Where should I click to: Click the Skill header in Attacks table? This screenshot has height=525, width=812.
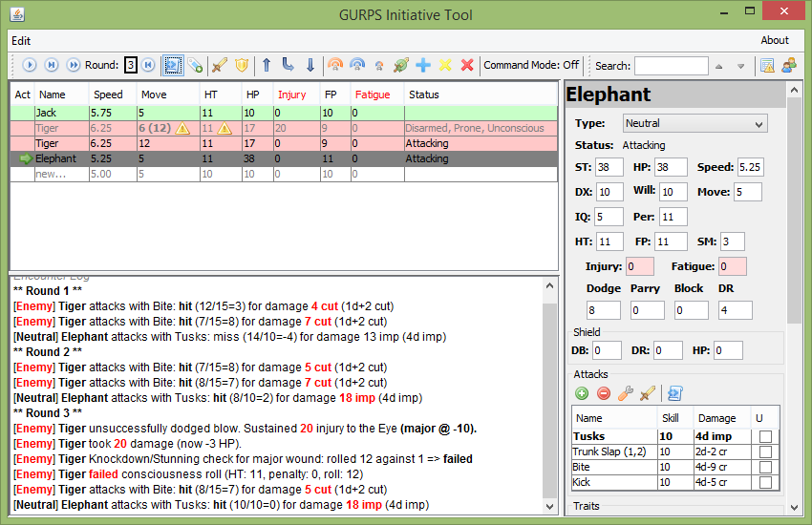pos(674,418)
